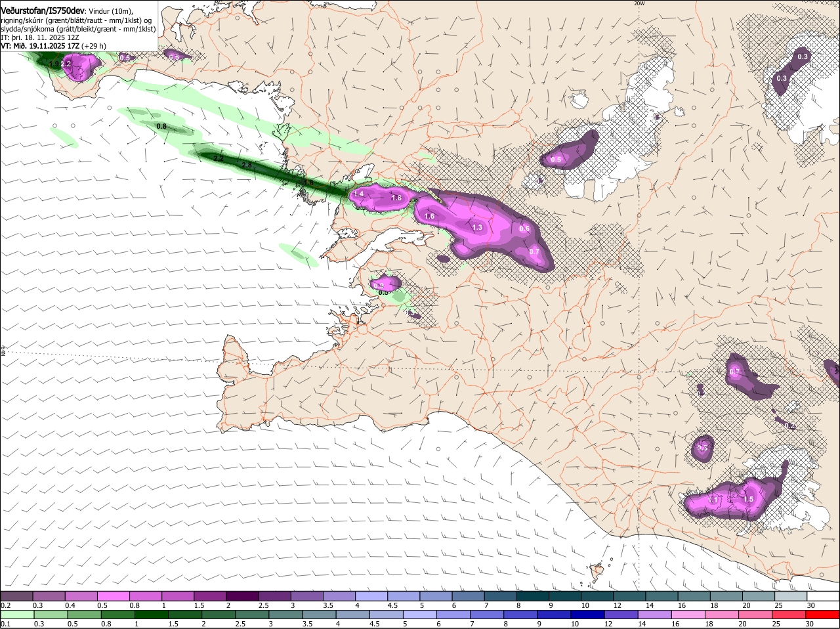The image size is (840, 629).
Task: Click the bright red swatch labeled 30
Action: click(824, 615)
